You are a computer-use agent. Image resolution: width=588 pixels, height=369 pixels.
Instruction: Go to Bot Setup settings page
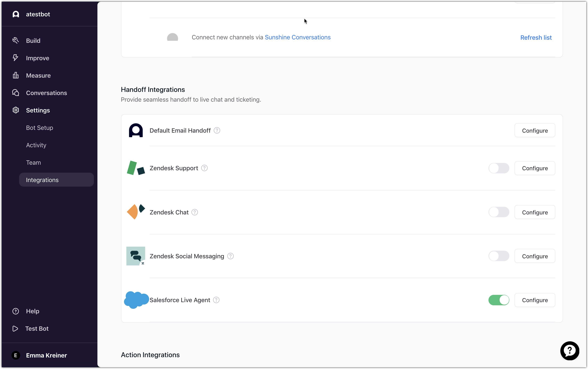[x=39, y=128]
